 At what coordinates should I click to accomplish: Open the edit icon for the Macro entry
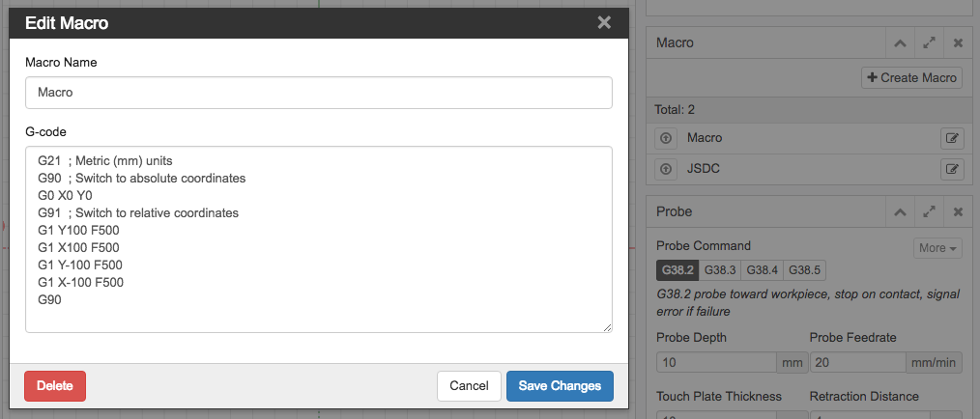pos(952,138)
